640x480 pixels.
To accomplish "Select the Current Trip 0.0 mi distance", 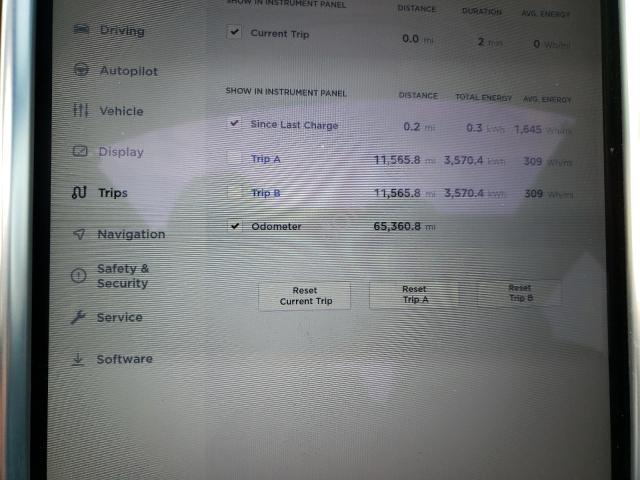I will coord(417,39).
